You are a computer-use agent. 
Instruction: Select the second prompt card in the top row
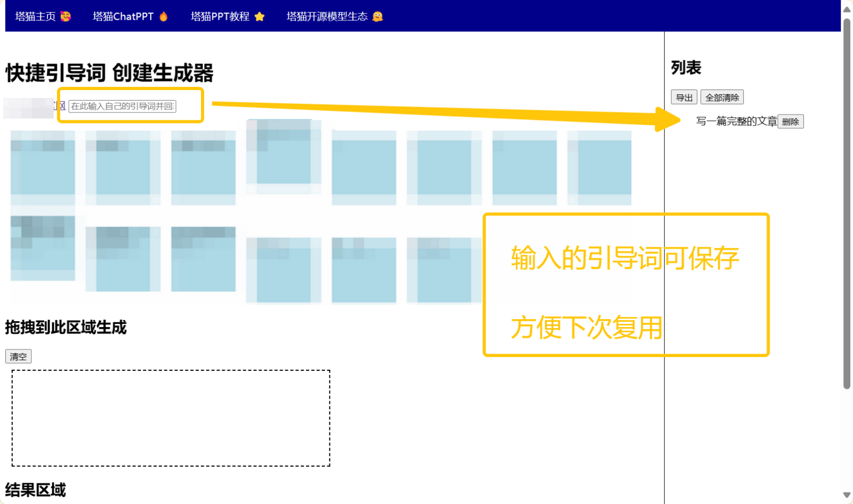[123, 168]
